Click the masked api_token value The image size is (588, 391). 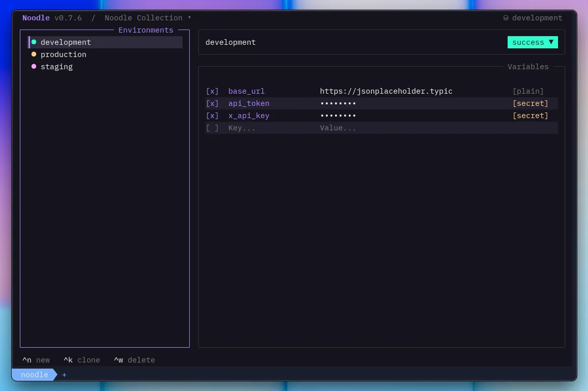pos(338,103)
